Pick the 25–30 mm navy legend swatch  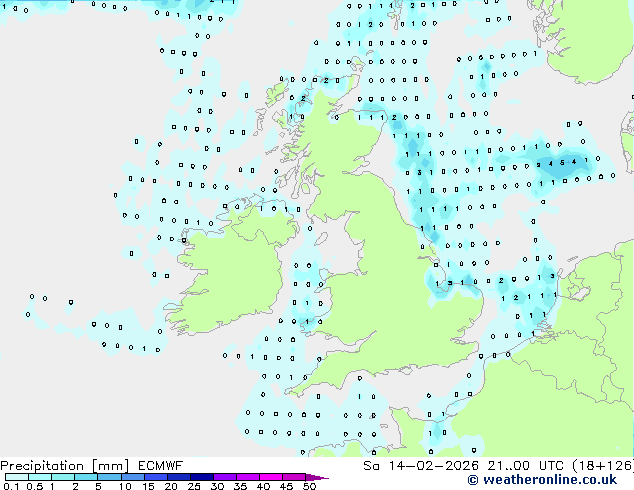tap(201, 477)
